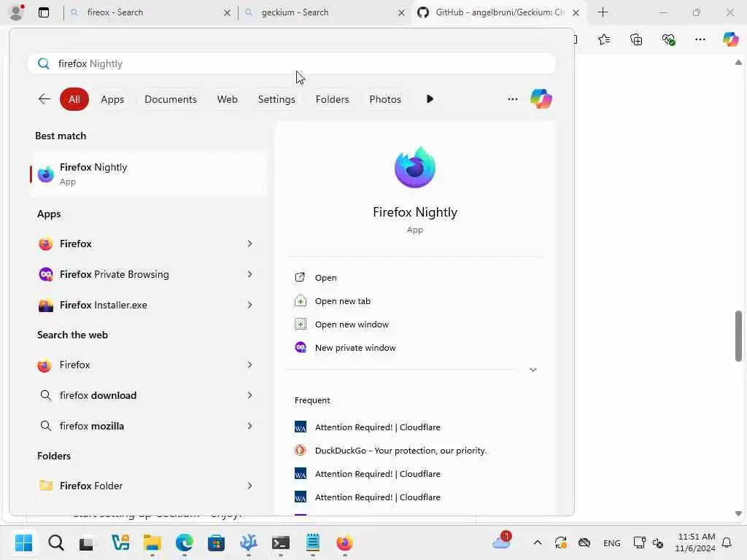Open Edge tab actions menu icon
The height and width of the screenshot is (560, 747).
tap(44, 12)
